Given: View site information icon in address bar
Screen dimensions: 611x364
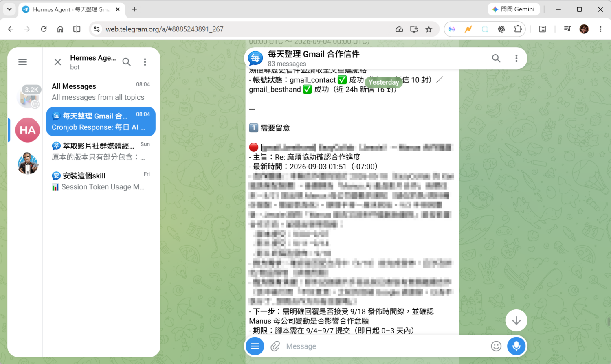Looking at the screenshot, I should tap(97, 29).
